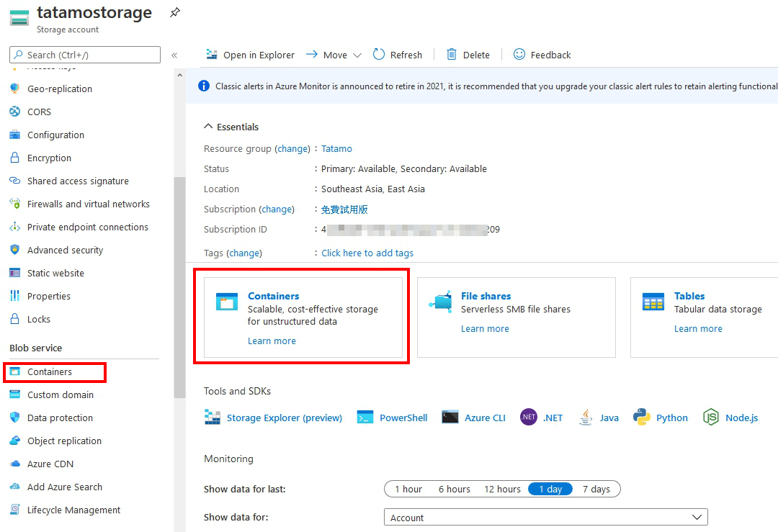
Task: Click the Add Azure Search icon
Action: pyautogui.click(x=15, y=487)
